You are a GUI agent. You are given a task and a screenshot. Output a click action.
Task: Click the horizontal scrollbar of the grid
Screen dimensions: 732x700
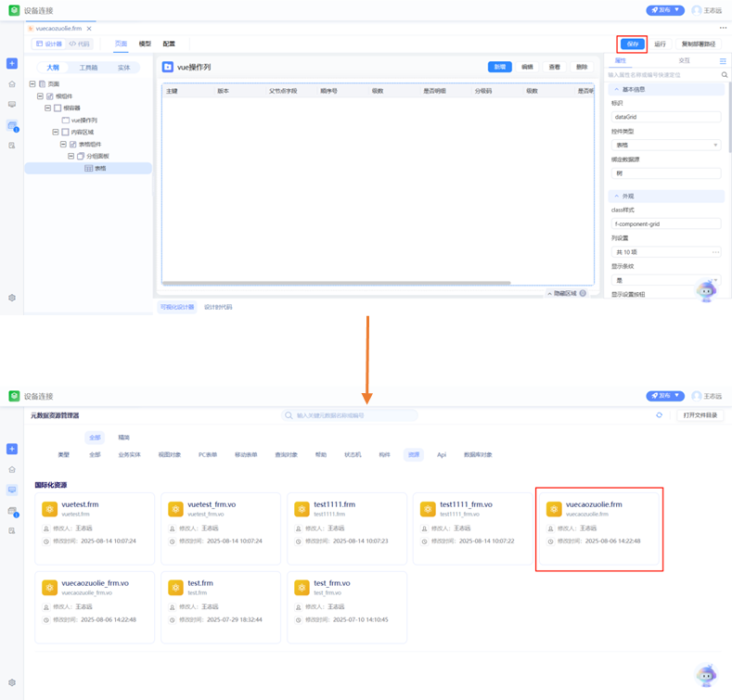336,283
